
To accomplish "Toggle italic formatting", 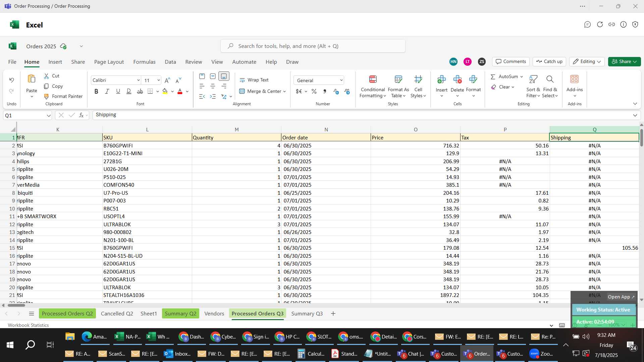I will click(107, 91).
